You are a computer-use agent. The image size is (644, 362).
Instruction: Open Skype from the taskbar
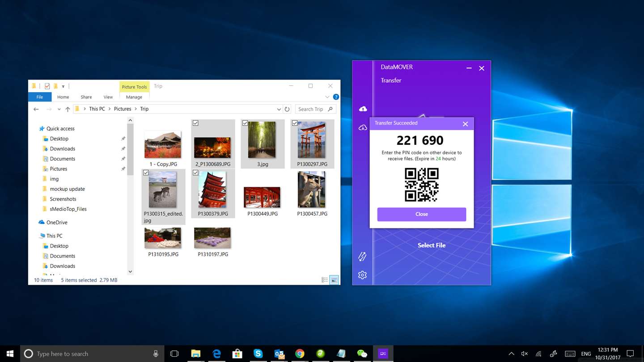point(258,354)
